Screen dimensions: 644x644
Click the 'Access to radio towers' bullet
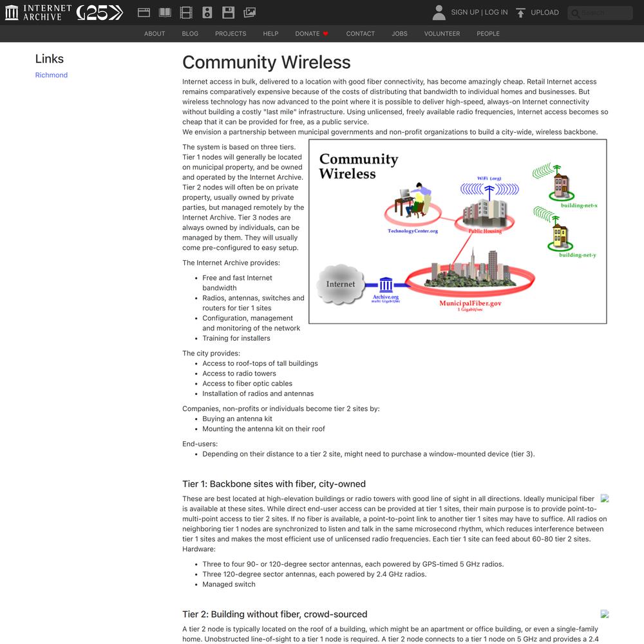[x=239, y=374]
